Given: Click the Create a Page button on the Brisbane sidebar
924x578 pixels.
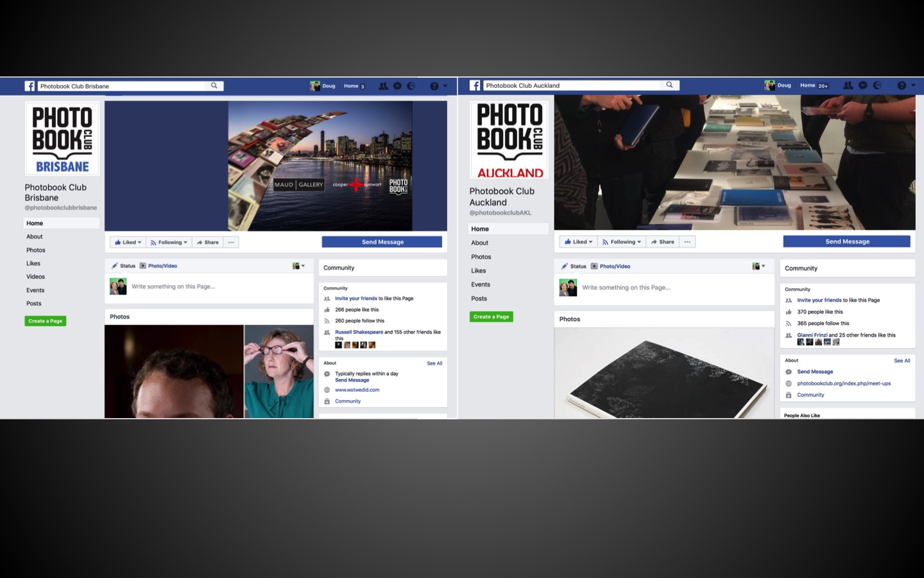Looking at the screenshot, I should [x=46, y=321].
